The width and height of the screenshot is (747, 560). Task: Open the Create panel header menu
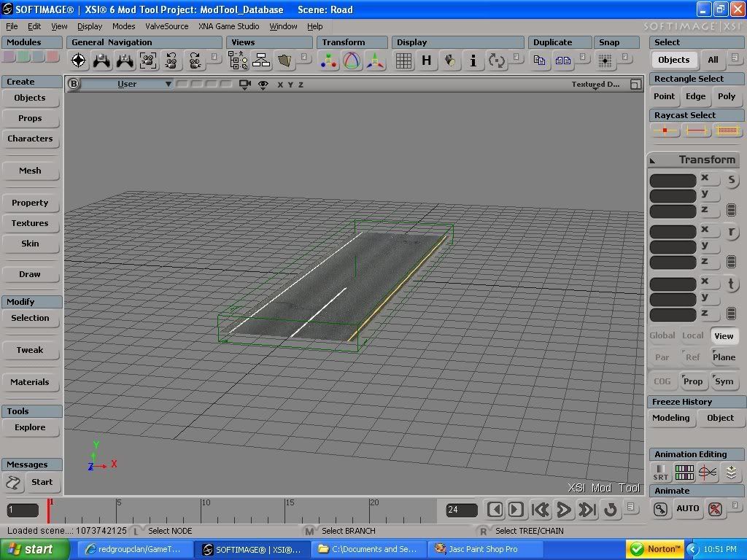tap(32, 82)
